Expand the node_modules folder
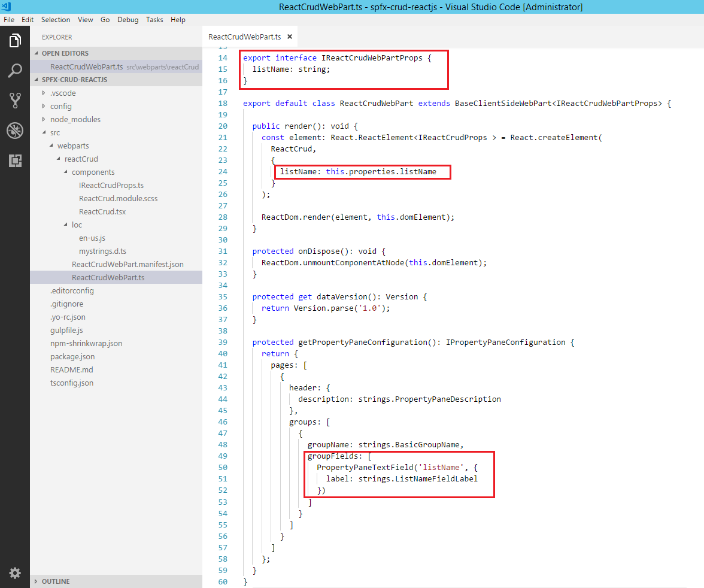Viewport: 704px width, 588px height. click(x=75, y=119)
